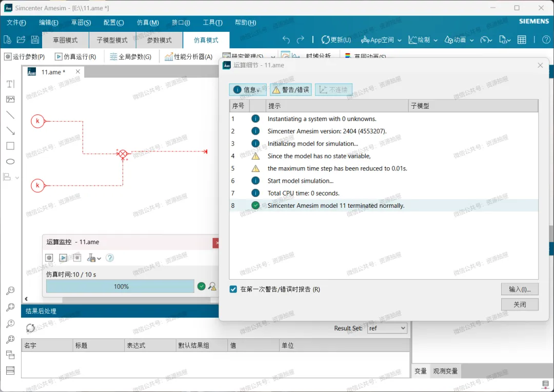Screen dimensions: 554x392
Task: Close the 运算细节 dialog with X
Action: tap(540, 65)
